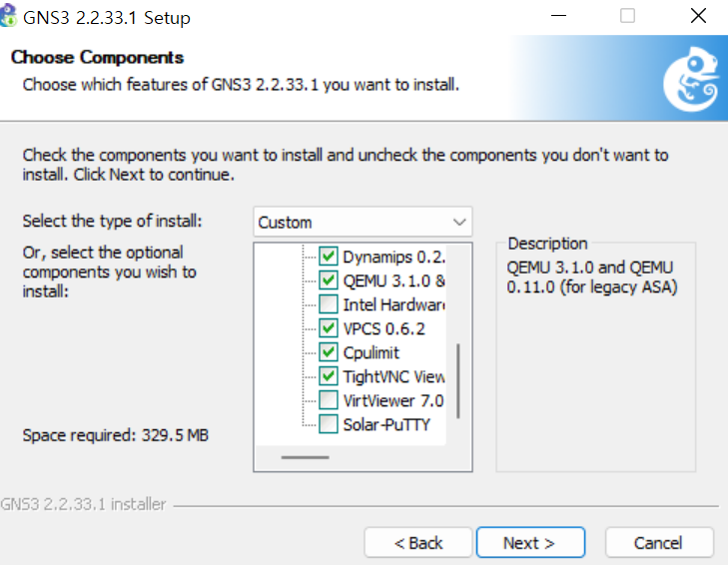Enable the Solar-PuTTY component checkbox
The image size is (728, 565).
click(329, 424)
